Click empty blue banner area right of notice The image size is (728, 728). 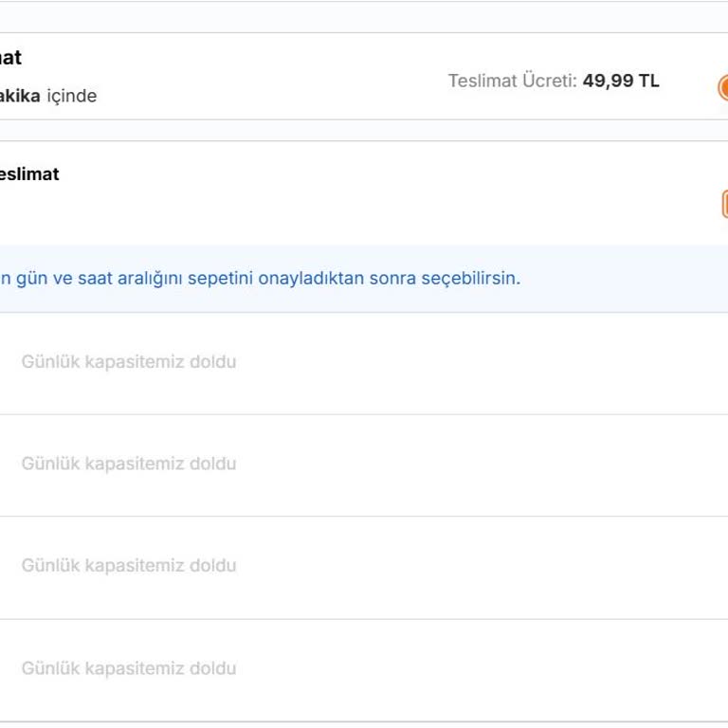(626, 279)
